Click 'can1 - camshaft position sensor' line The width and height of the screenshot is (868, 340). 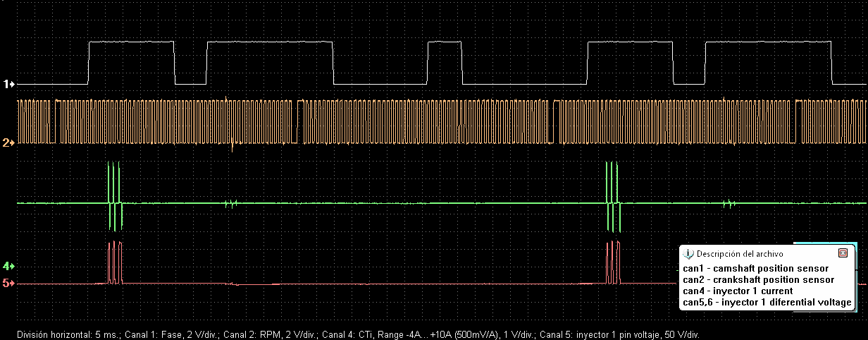pyautogui.click(x=755, y=269)
